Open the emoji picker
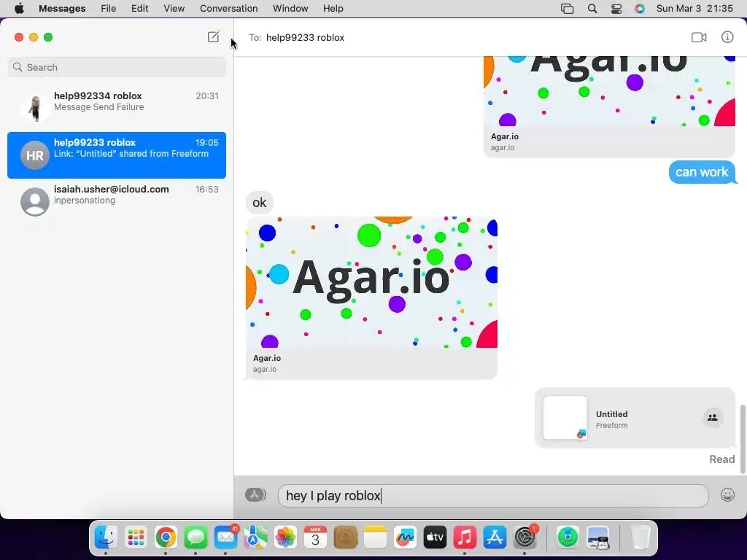 [x=727, y=495]
